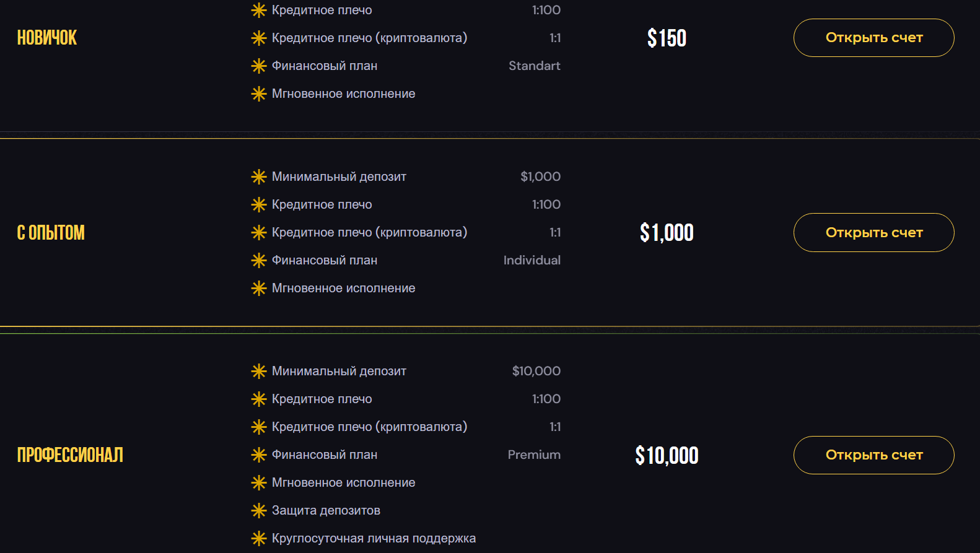Open account for the С опытом $1,000 plan
980x553 pixels.
(873, 232)
